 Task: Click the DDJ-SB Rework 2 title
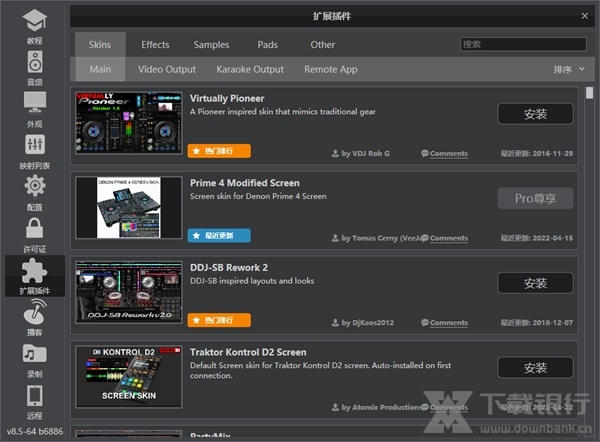(229, 267)
